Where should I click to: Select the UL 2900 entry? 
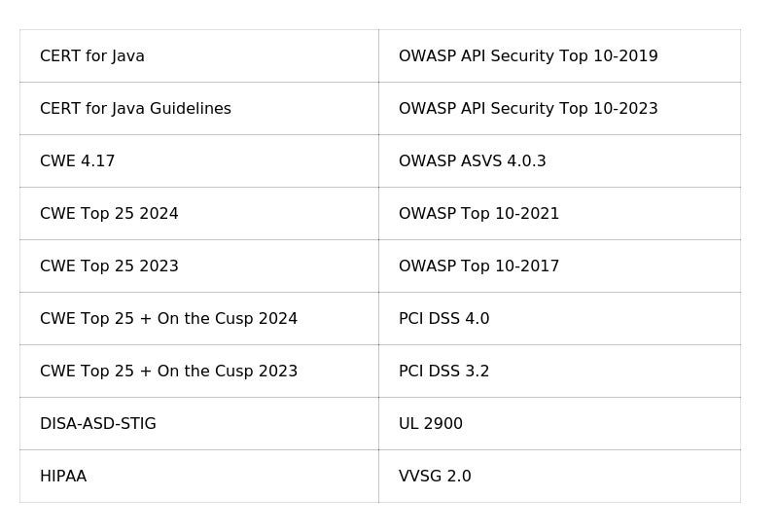coord(431,424)
